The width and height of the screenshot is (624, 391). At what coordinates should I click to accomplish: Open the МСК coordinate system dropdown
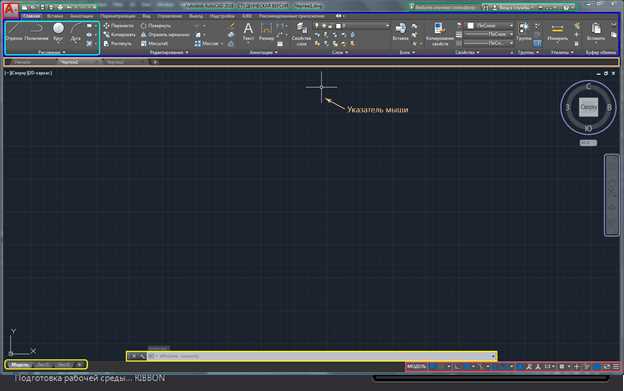point(588,143)
